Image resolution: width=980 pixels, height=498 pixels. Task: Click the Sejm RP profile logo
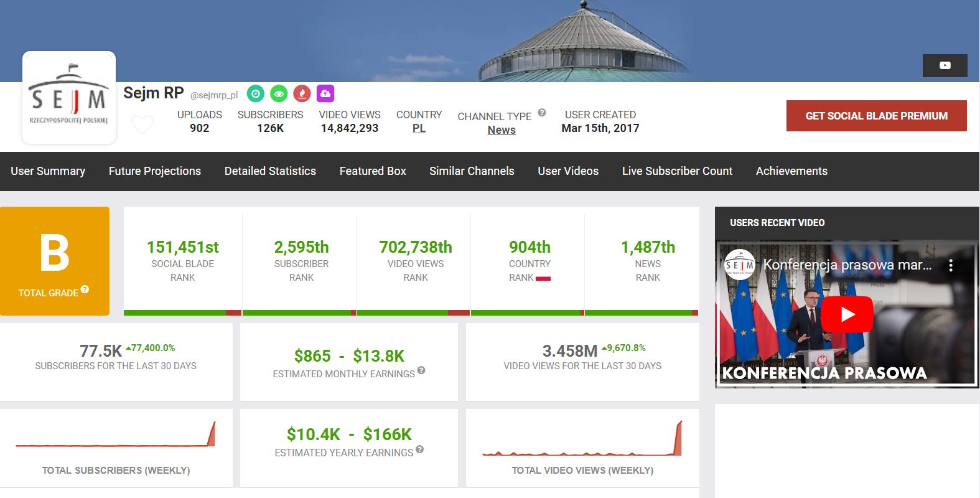coord(69,98)
